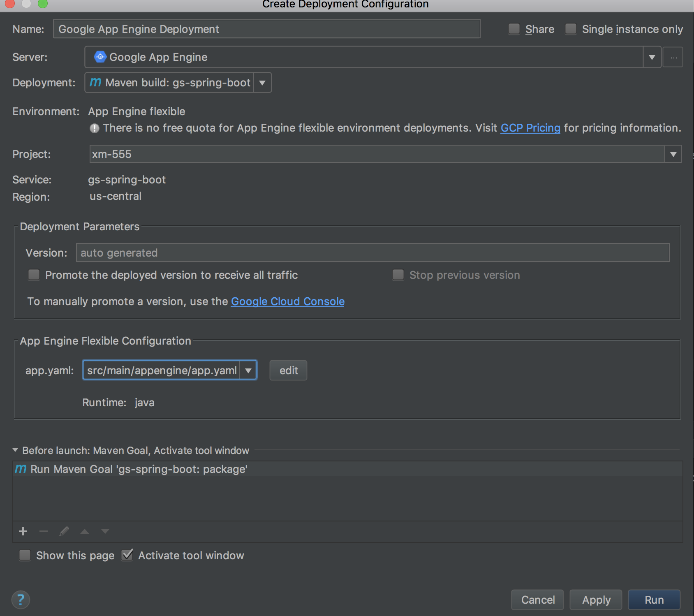The image size is (694, 616).
Task: Open the help icon in bottom corner
Action: point(21,600)
